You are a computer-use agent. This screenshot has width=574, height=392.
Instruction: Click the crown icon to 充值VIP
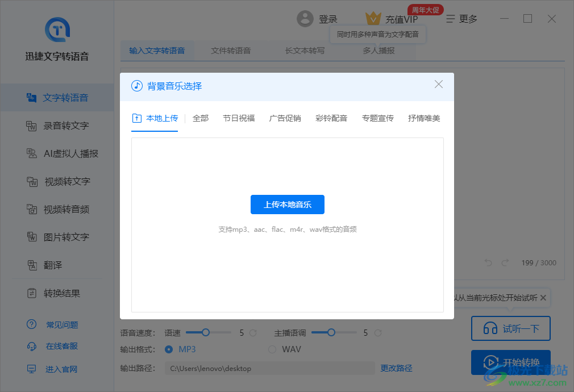tap(373, 18)
